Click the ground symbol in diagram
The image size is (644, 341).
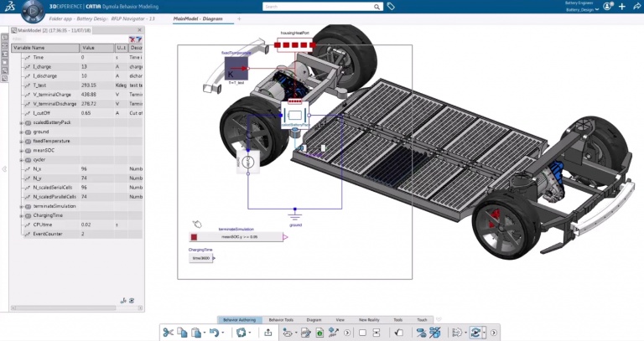[295, 215]
